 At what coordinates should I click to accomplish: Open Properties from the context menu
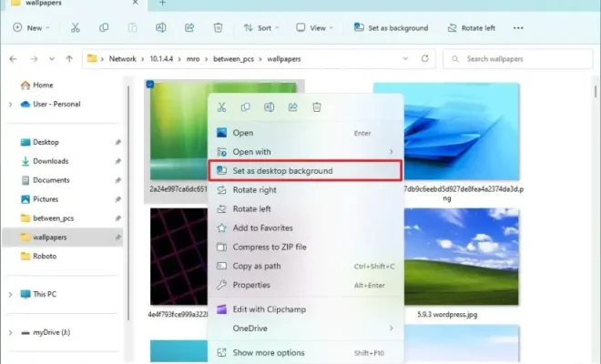305,285
